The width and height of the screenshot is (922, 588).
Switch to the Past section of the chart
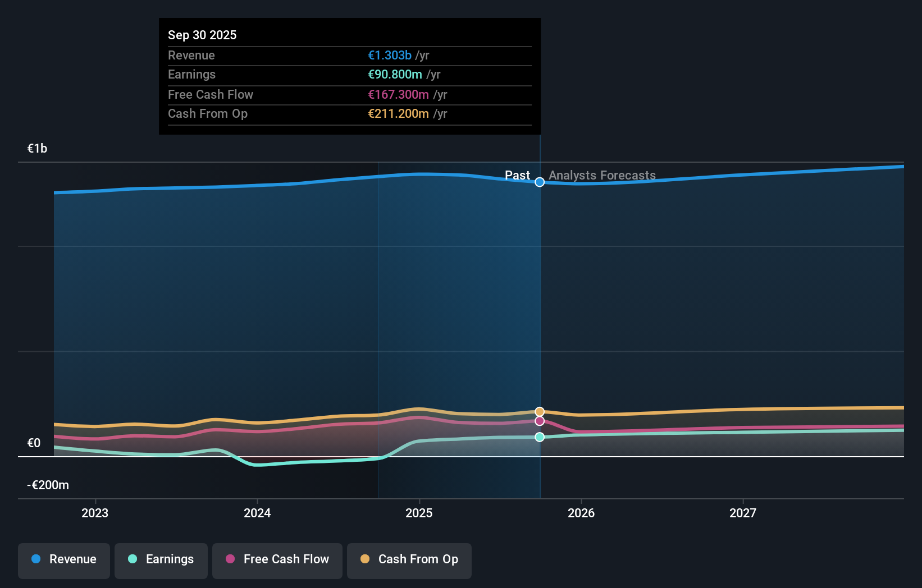(x=517, y=175)
